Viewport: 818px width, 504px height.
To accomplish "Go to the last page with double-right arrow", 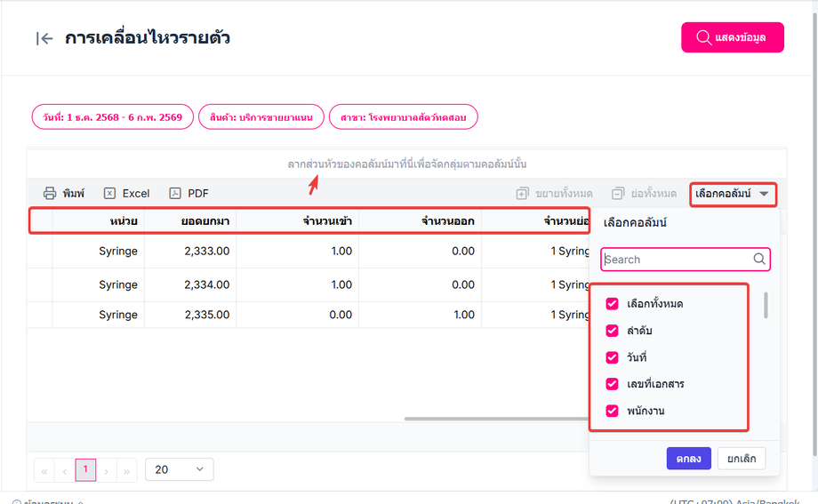I will 127,470.
